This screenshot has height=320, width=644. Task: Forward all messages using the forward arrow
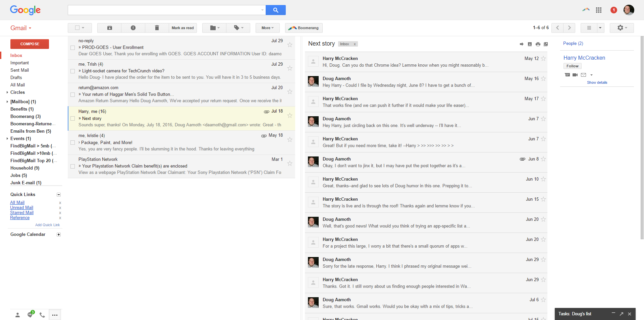tap(522, 44)
